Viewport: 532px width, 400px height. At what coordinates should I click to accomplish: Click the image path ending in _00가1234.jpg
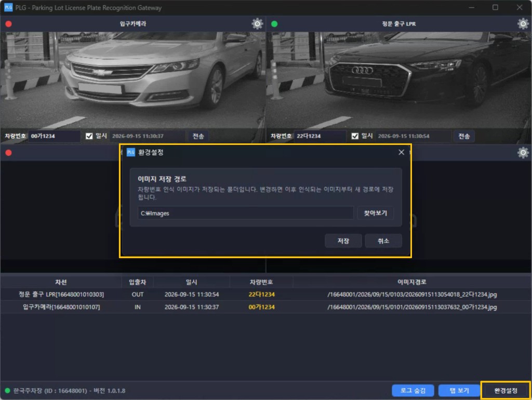412,307
